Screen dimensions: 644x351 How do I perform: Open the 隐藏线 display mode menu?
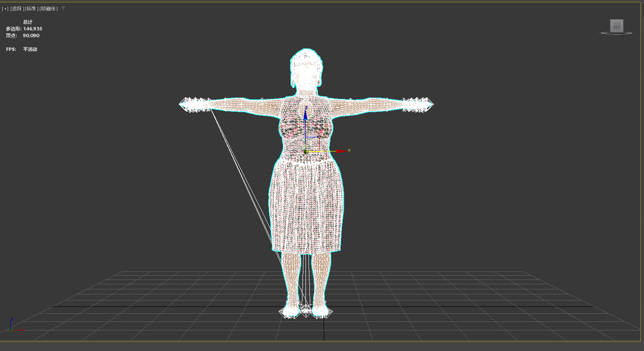coord(49,9)
